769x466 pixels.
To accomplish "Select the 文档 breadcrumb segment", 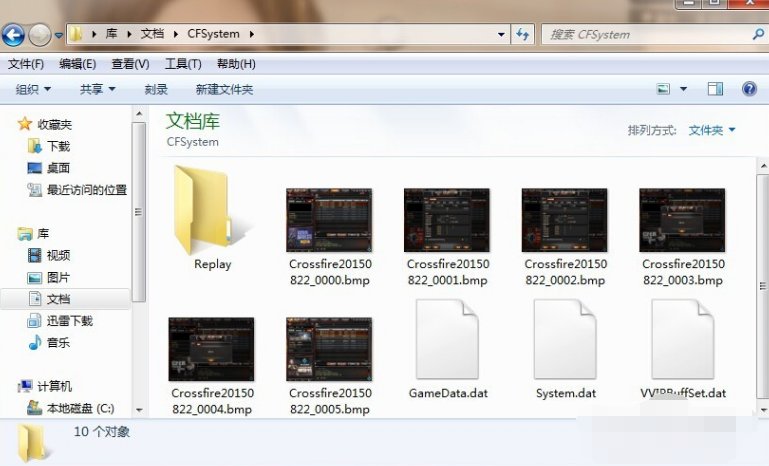I will click(x=152, y=34).
